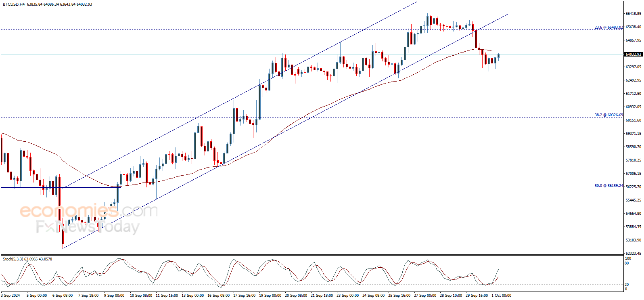Click the 19 Sep 00:00 time label

270,296
